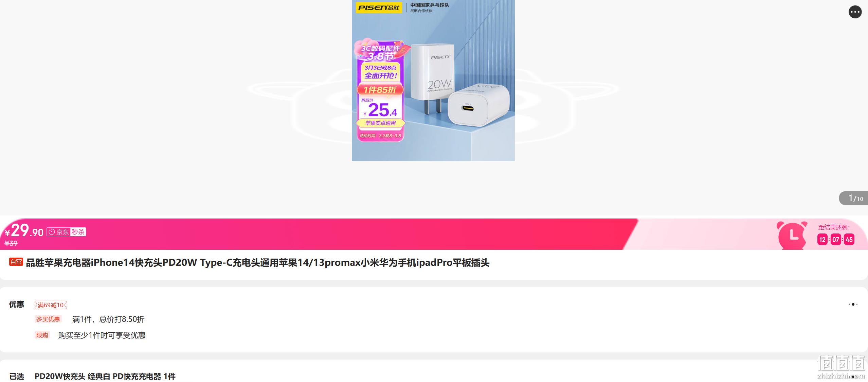Screen dimensions: 868x382
Task: Click the 自营 self-operated tag
Action: (16, 262)
